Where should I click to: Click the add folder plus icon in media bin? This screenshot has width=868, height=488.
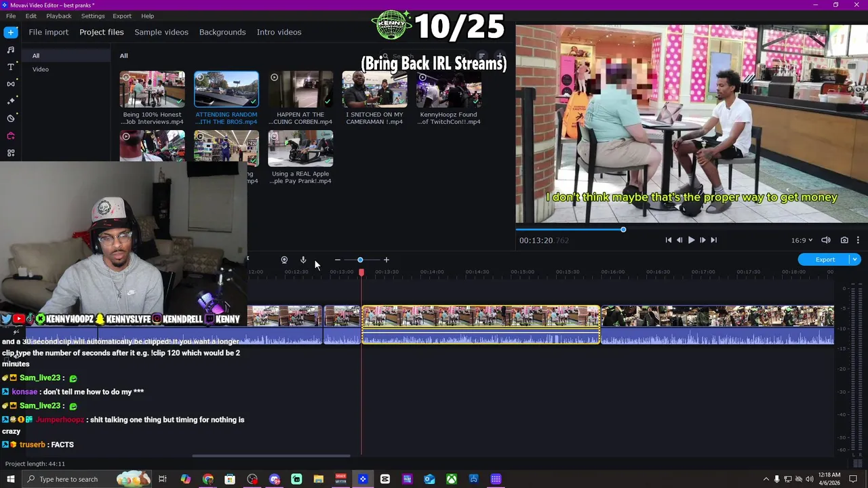point(500,56)
